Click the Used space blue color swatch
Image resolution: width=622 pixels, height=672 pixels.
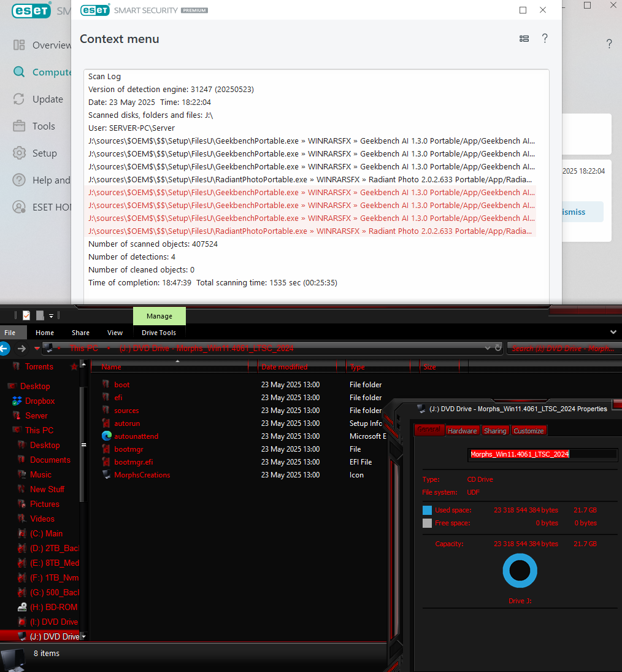[x=427, y=510]
